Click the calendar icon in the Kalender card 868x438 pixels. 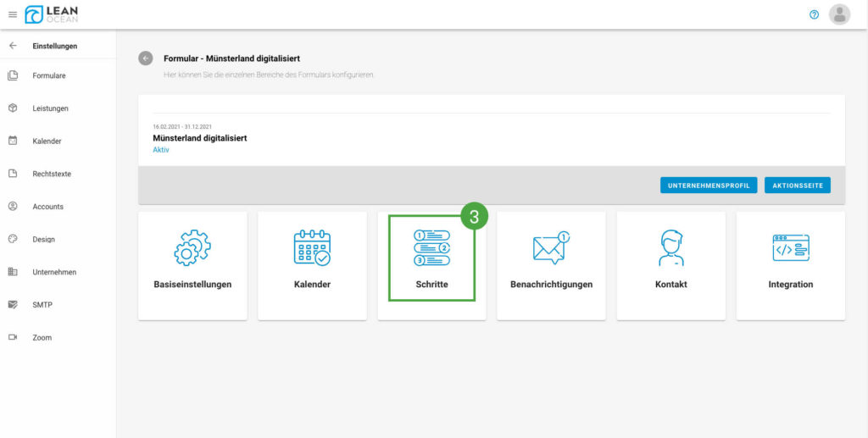[x=312, y=248]
